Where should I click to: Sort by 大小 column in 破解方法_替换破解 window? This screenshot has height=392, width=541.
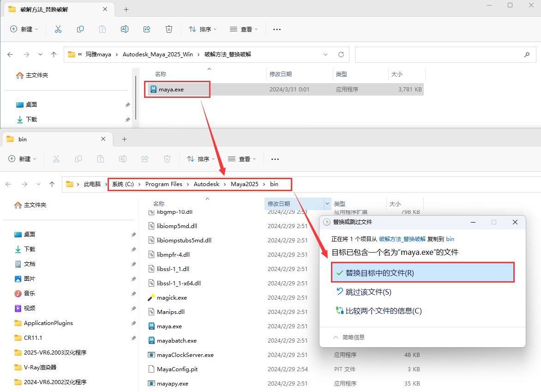click(x=397, y=74)
